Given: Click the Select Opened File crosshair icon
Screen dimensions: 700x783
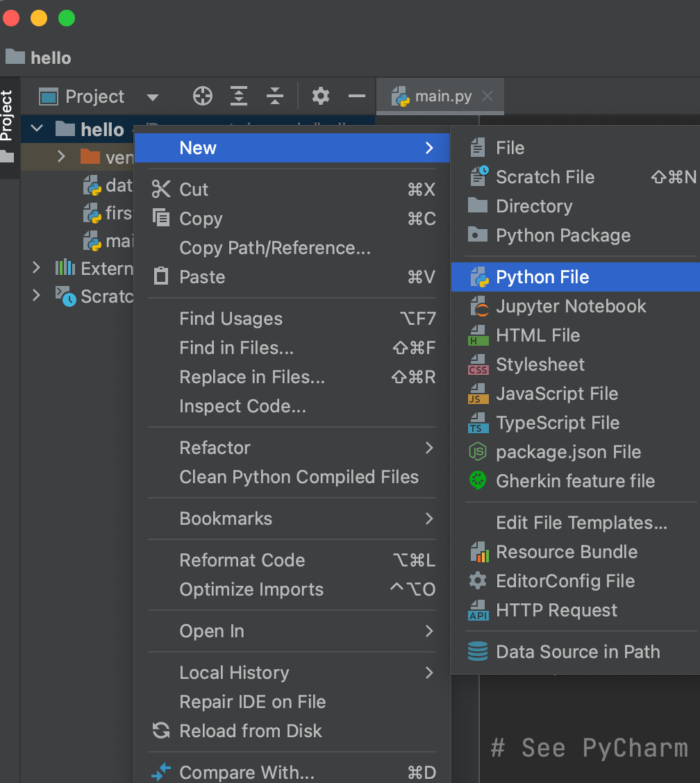Looking at the screenshot, I should tap(202, 96).
